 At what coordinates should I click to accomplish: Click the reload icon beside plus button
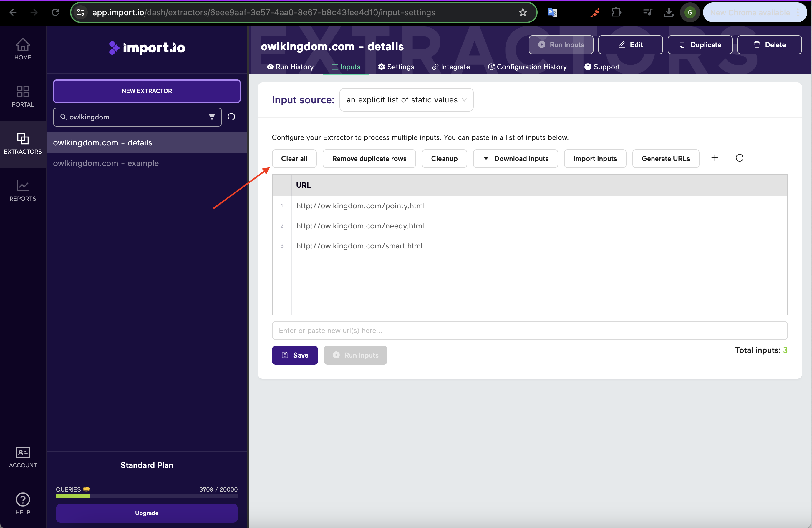pos(739,158)
